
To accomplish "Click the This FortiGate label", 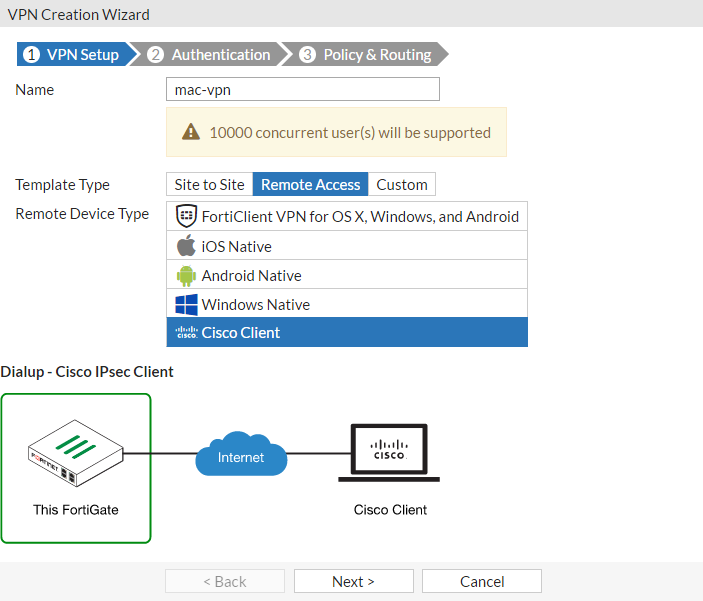I will coord(76,510).
